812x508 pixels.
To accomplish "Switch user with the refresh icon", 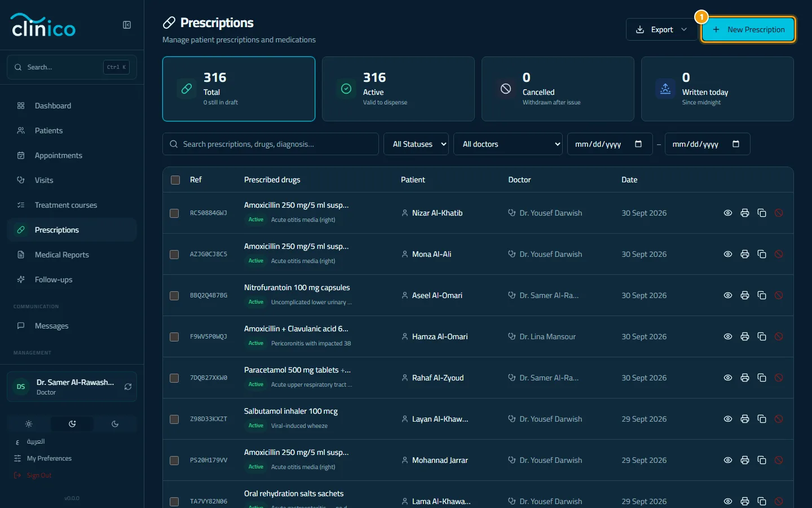I will [x=128, y=387].
